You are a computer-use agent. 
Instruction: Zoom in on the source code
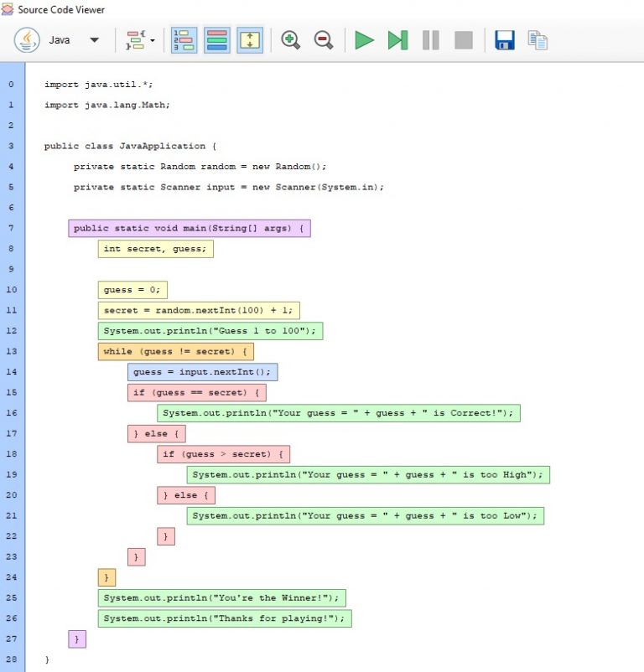point(291,39)
